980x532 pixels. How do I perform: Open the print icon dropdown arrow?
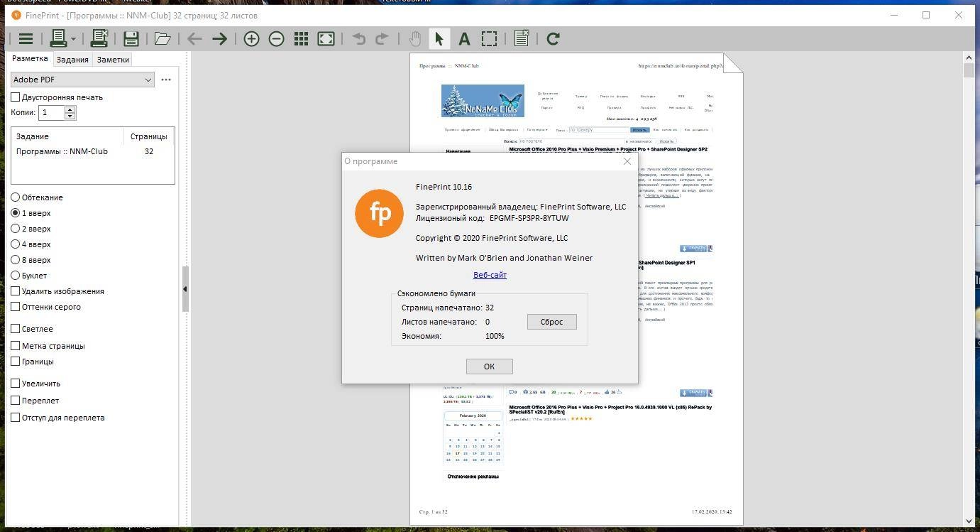pos(74,39)
